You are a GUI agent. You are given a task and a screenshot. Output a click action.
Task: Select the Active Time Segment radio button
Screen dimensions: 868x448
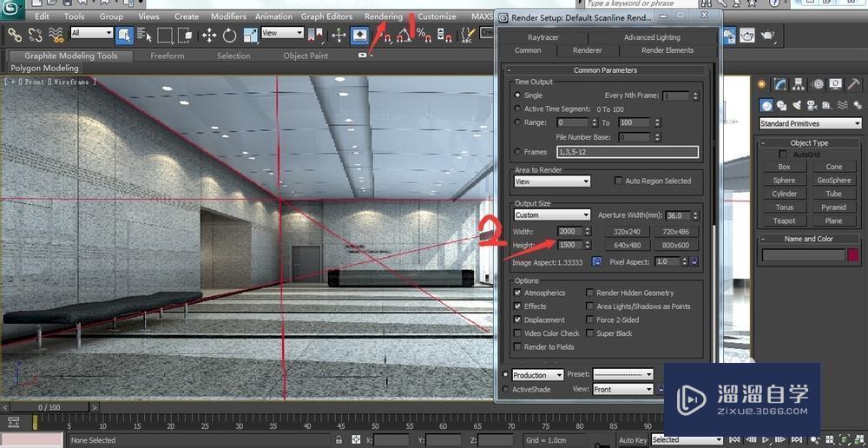(x=517, y=109)
